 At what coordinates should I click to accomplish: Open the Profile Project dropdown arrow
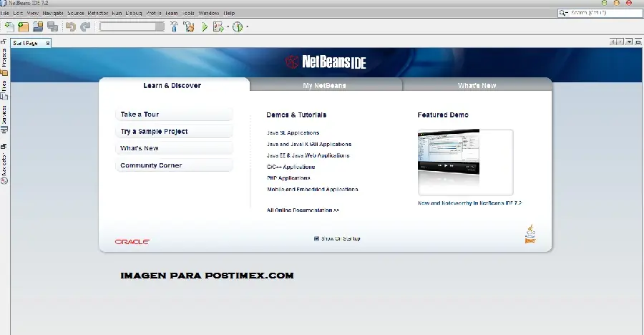[247, 27]
